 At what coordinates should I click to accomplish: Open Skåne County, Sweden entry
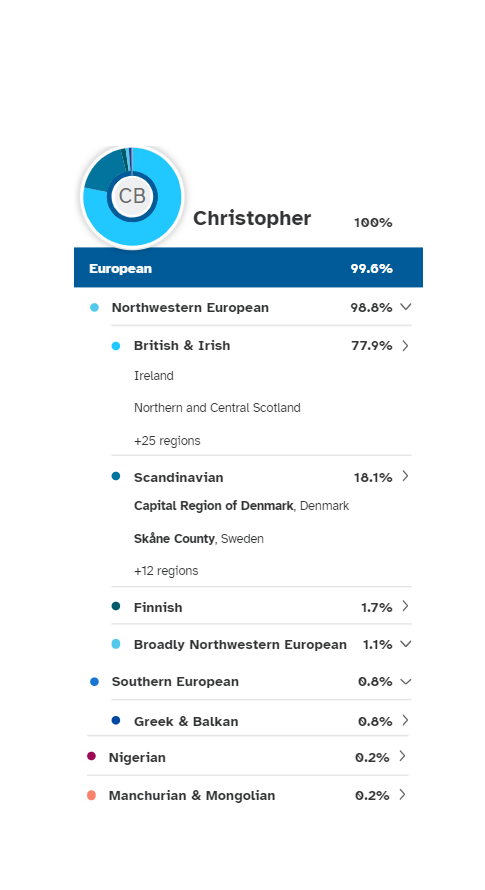coord(199,539)
